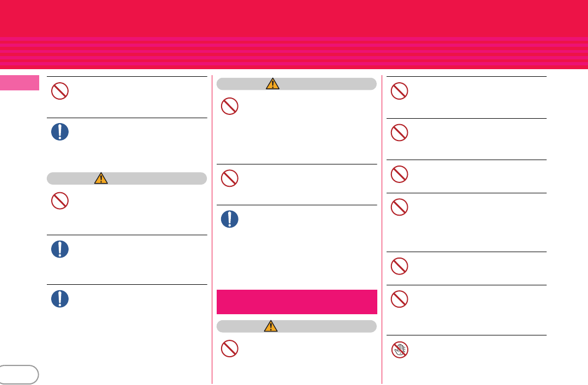Click the prohibition icon under left column's warning bar

tap(60, 201)
